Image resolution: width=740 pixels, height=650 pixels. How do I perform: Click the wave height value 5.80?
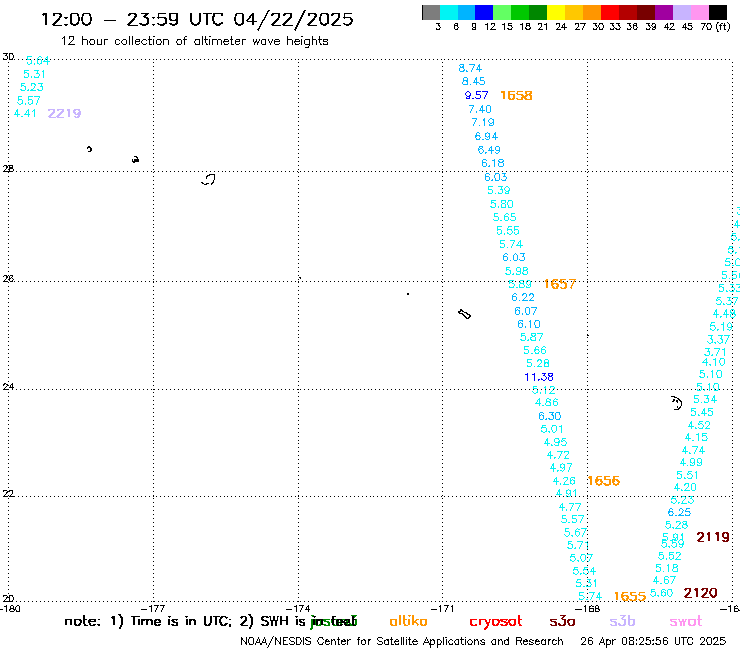pyautogui.click(x=502, y=204)
